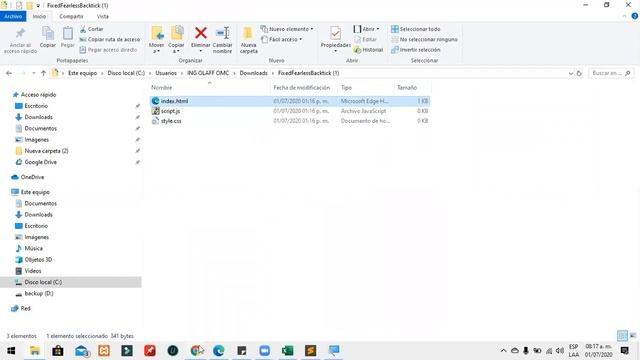Click the Historial button

coord(368,49)
